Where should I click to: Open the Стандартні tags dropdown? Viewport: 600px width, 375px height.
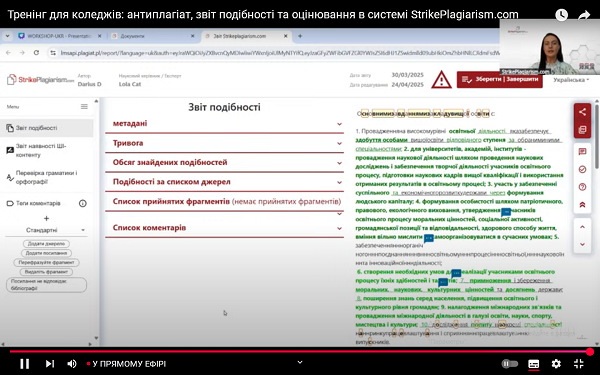pyautogui.click(x=46, y=230)
